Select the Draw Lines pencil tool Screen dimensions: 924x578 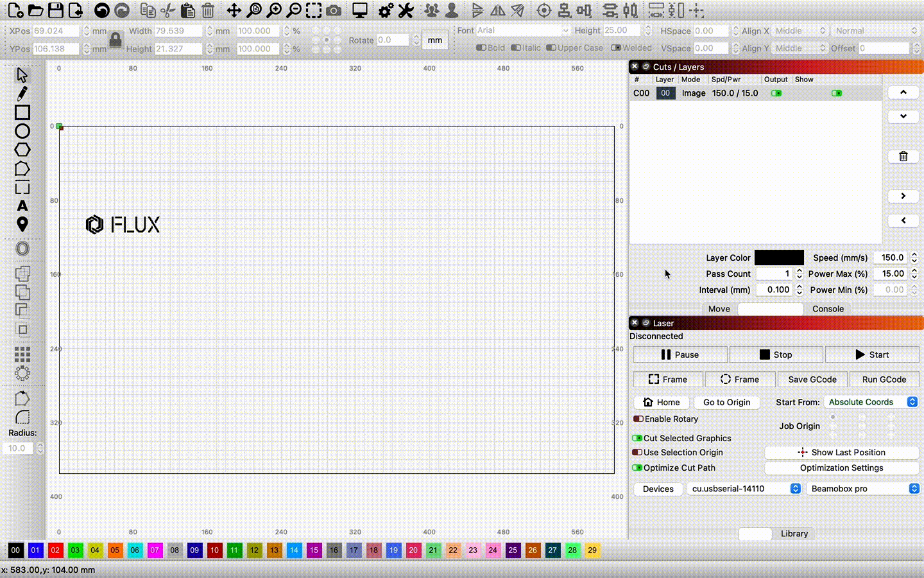(x=22, y=94)
